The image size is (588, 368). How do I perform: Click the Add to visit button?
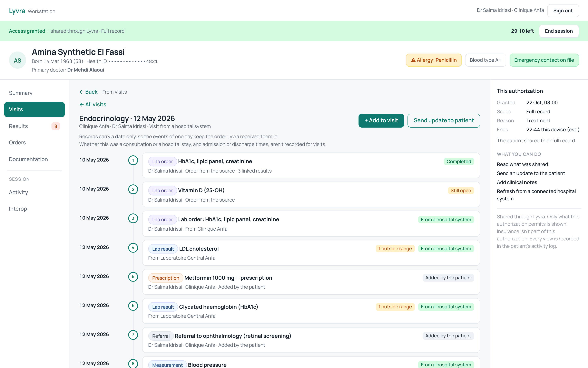(381, 120)
